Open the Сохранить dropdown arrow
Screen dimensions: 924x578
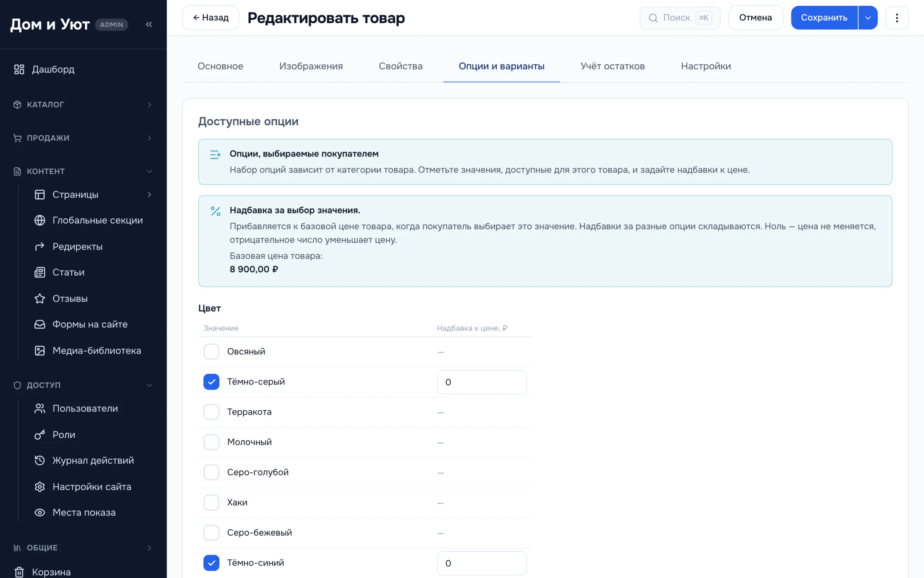[x=868, y=18]
